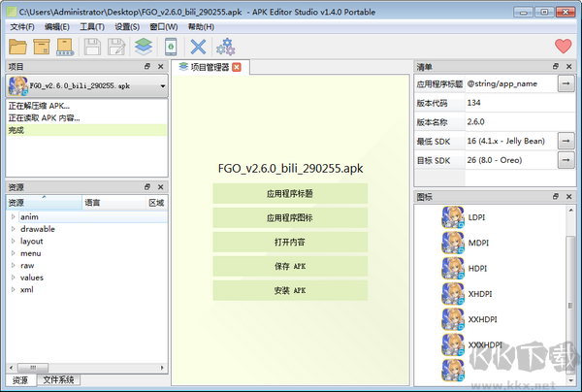The image size is (582, 392).
Task: Float the 资源 panel with its undock icon
Action: (x=147, y=186)
